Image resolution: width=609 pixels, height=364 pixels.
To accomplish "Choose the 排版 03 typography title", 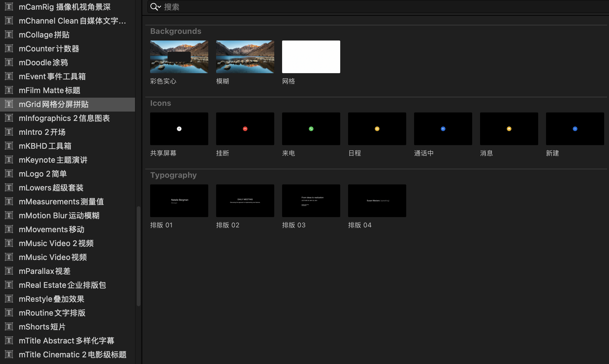I will tap(311, 201).
